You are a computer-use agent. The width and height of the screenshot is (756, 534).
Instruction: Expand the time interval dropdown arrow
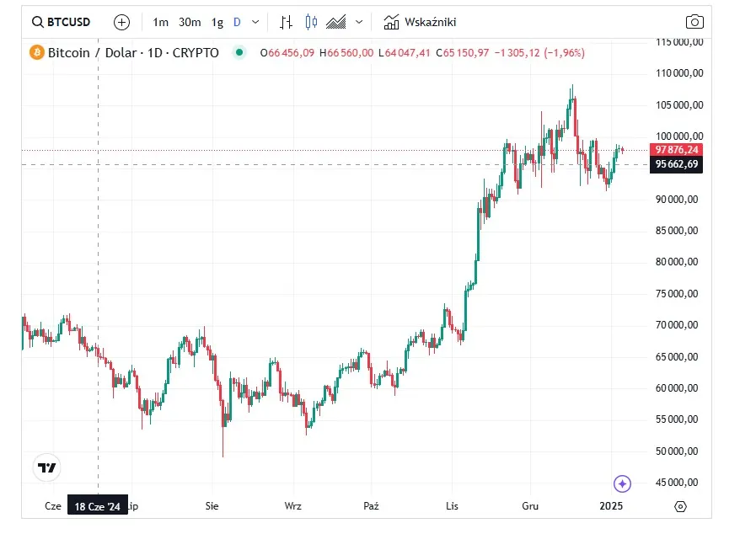(x=255, y=22)
